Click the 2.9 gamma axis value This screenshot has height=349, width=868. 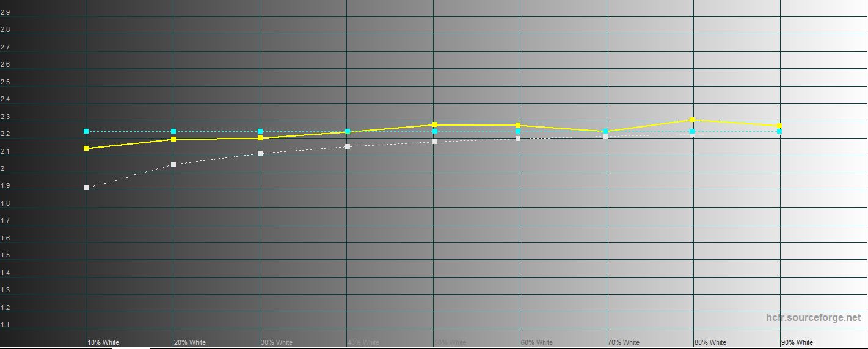[5, 12]
